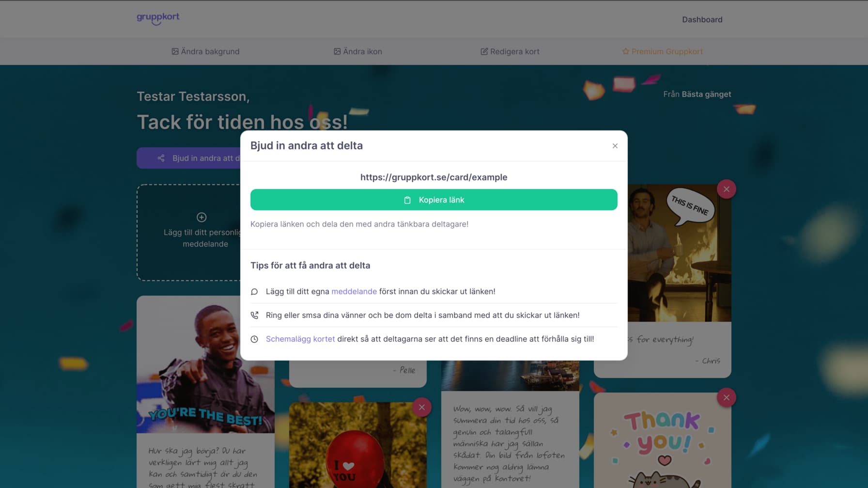Viewport: 868px width, 488px height.
Task: Click the Tips för att få andra att delta heading
Action: [310, 266]
